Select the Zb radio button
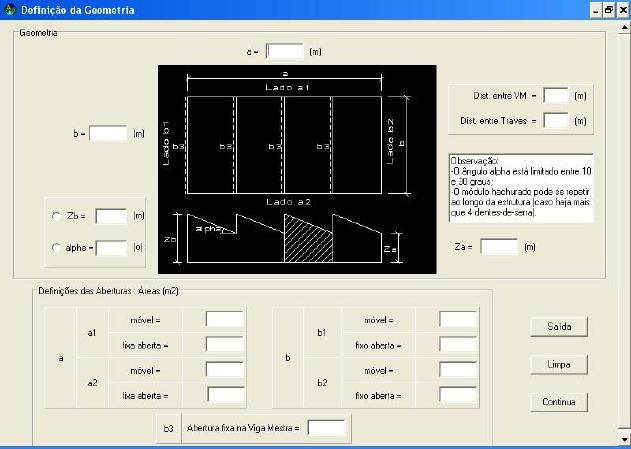 56,216
